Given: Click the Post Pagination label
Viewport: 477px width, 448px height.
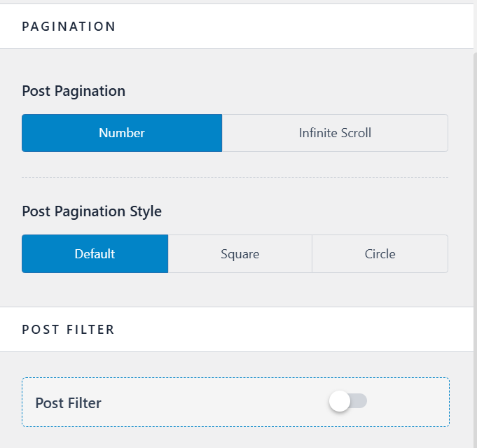Looking at the screenshot, I should [x=74, y=91].
